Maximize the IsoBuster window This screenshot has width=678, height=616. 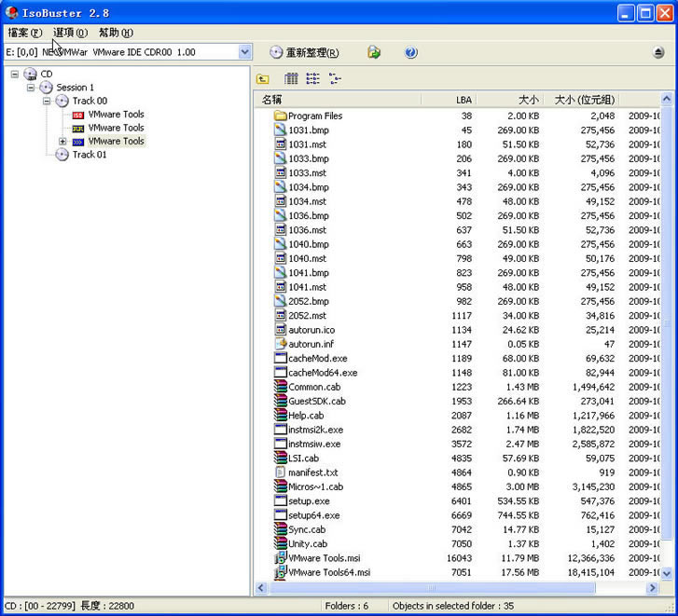(645, 13)
